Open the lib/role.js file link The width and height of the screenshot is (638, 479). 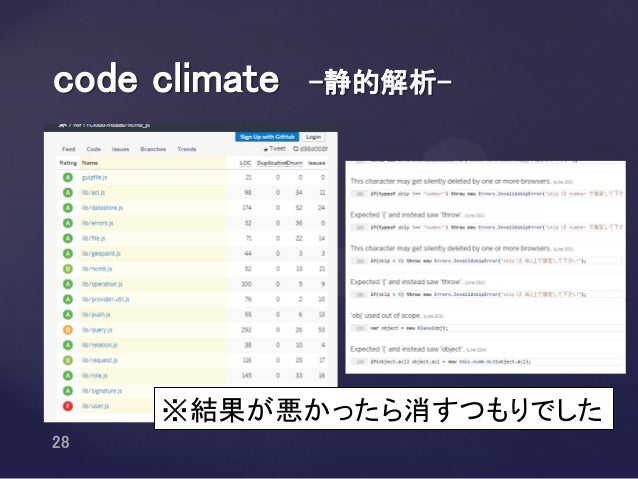click(94, 376)
